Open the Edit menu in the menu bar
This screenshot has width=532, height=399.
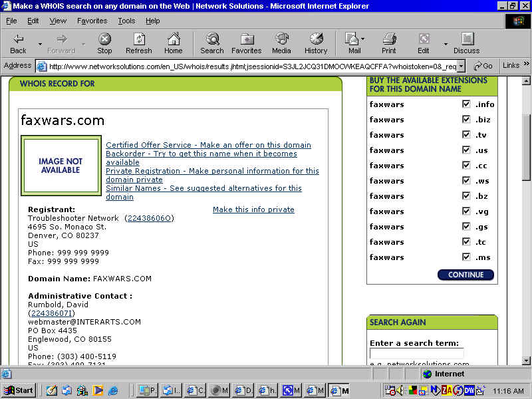tap(33, 21)
